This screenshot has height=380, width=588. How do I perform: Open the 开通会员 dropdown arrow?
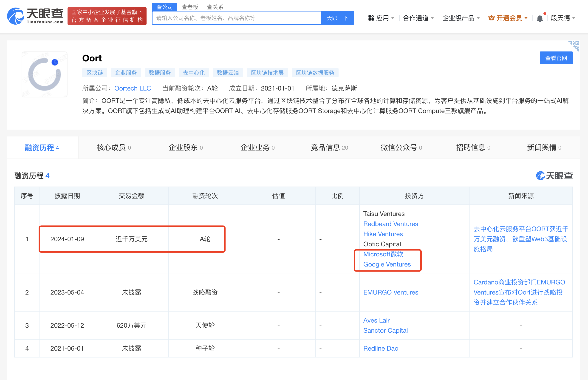526,18
